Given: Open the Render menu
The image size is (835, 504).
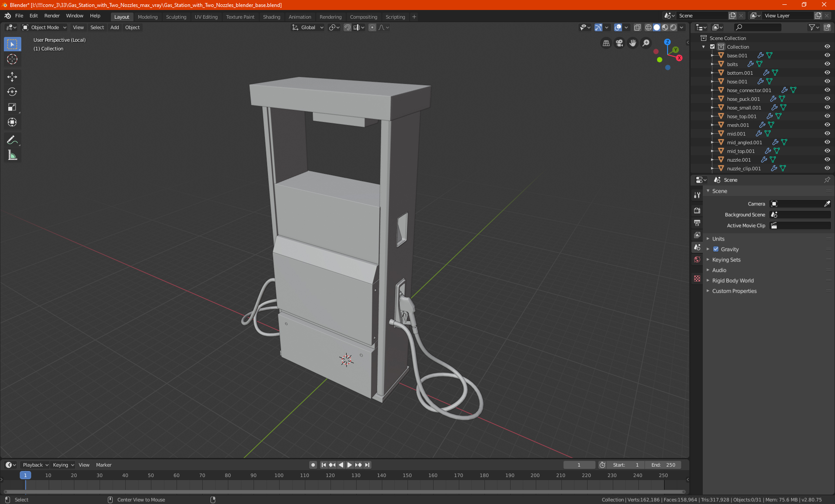Looking at the screenshot, I should [x=52, y=16].
